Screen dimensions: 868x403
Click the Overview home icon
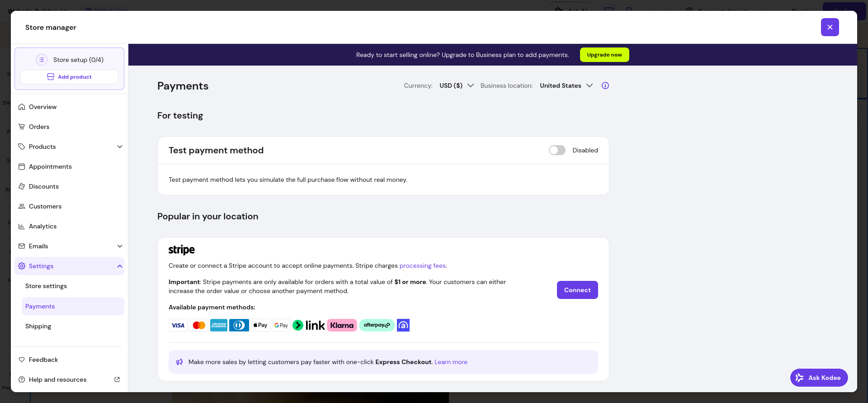[x=22, y=107]
